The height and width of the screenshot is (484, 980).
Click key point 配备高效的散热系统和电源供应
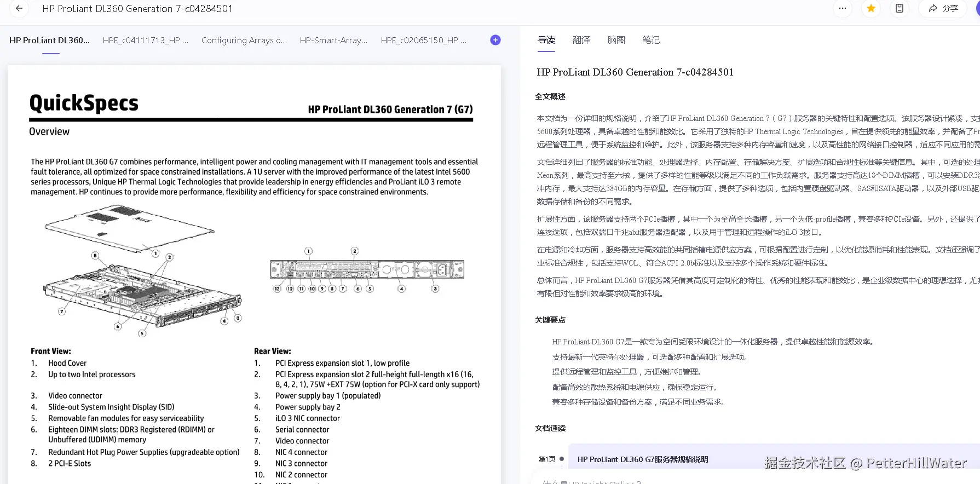[635, 387]
